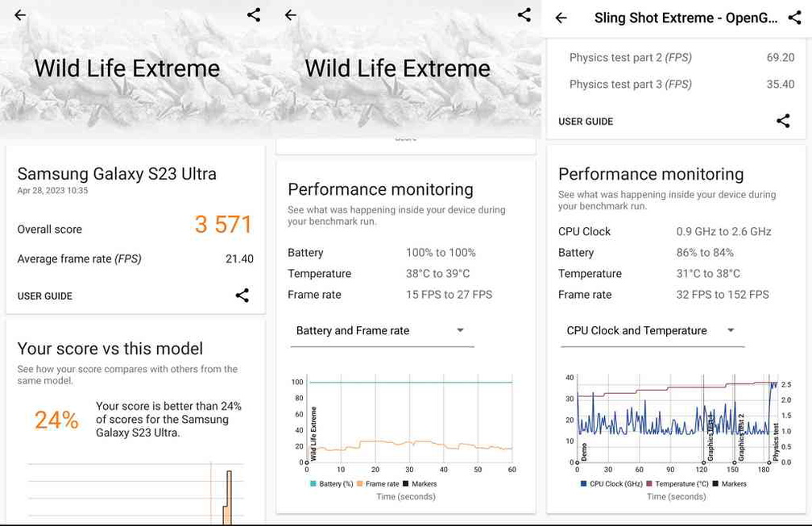
Task: Click the Temperature (°C) legend swatch
Action: 649,483
